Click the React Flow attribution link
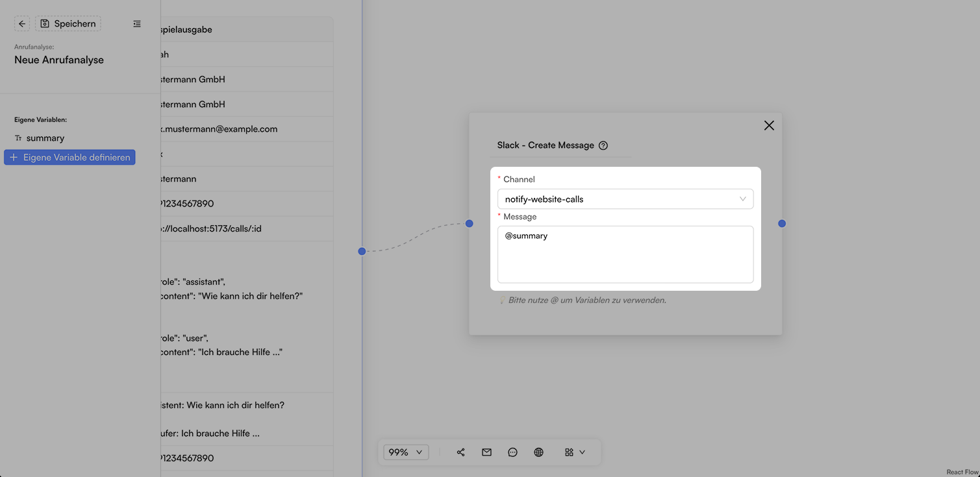 tap(962, 472)
